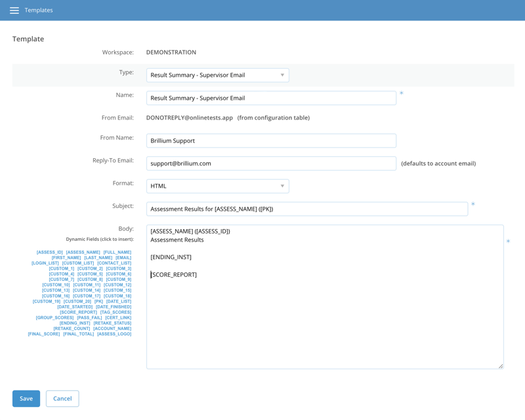Insert the [CUSTOM_15] dynamic field
The width and height of the screenshot is (525, 420).
click(117, 290)
